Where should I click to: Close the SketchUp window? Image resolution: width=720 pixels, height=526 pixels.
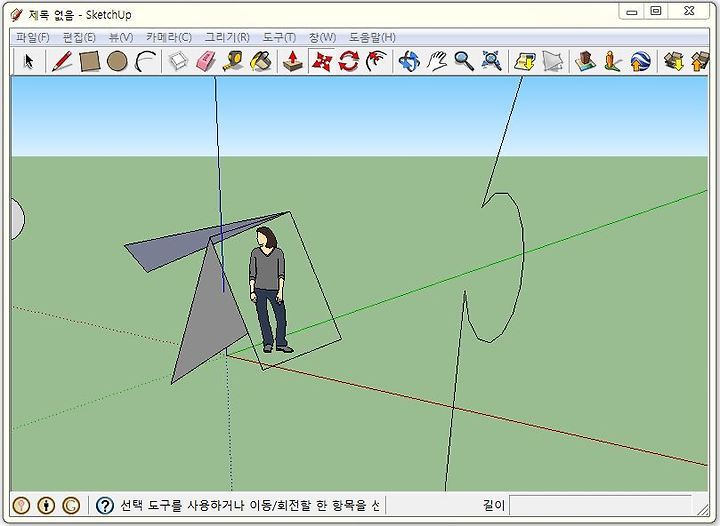pos(689,11)
